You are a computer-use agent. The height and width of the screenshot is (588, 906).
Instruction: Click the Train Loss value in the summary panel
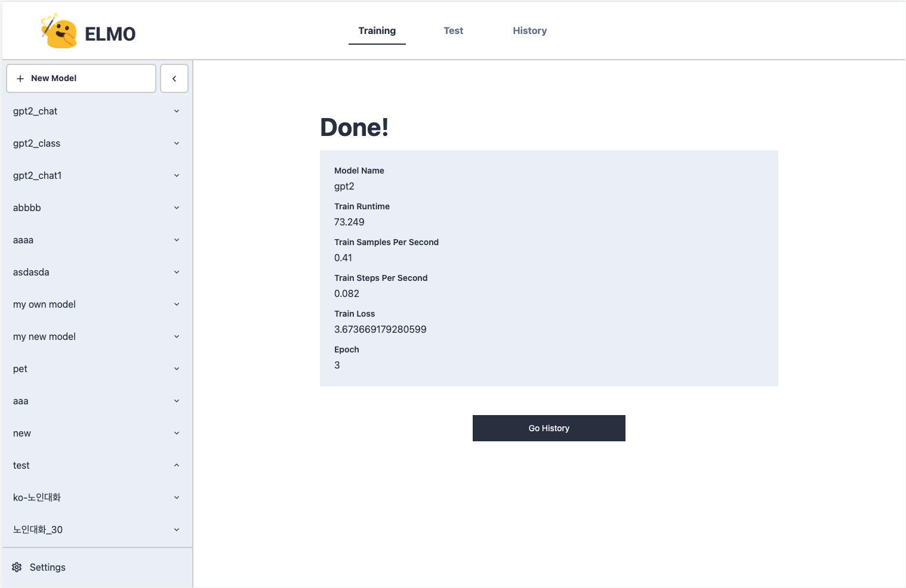[x=380, y=329]
